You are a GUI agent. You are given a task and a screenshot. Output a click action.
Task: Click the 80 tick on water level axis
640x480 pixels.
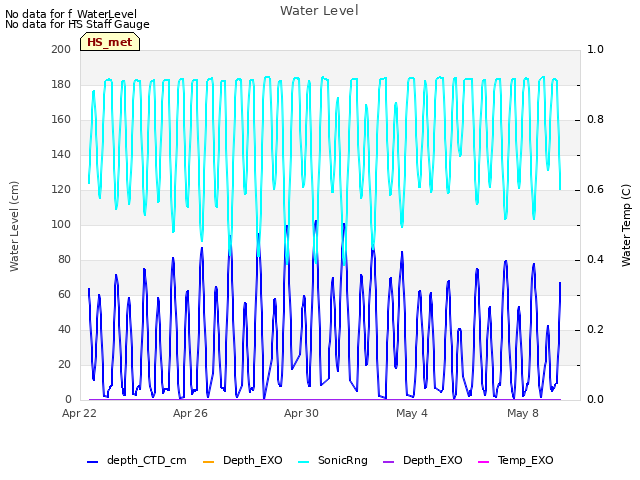(x=64, y=260)
